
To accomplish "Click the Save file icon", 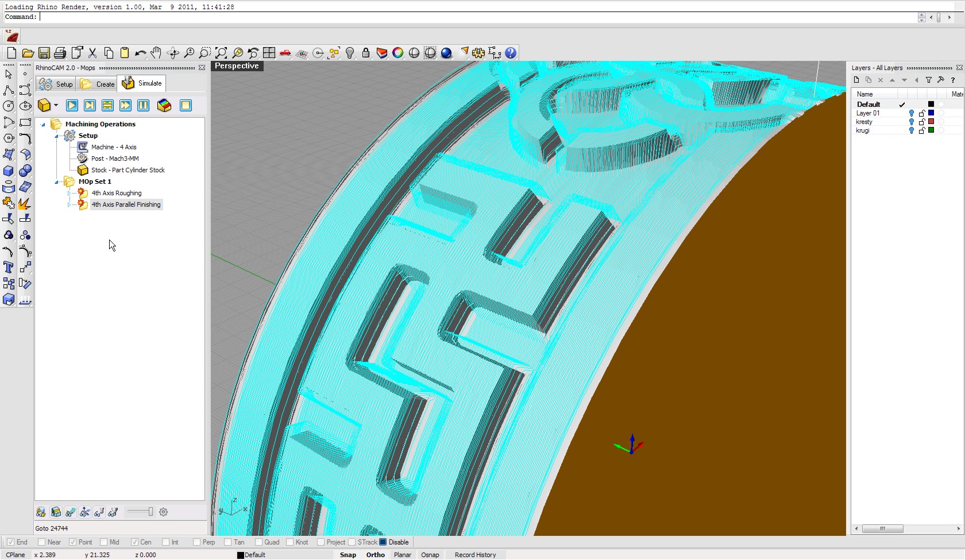I will [x=44, y=53].
